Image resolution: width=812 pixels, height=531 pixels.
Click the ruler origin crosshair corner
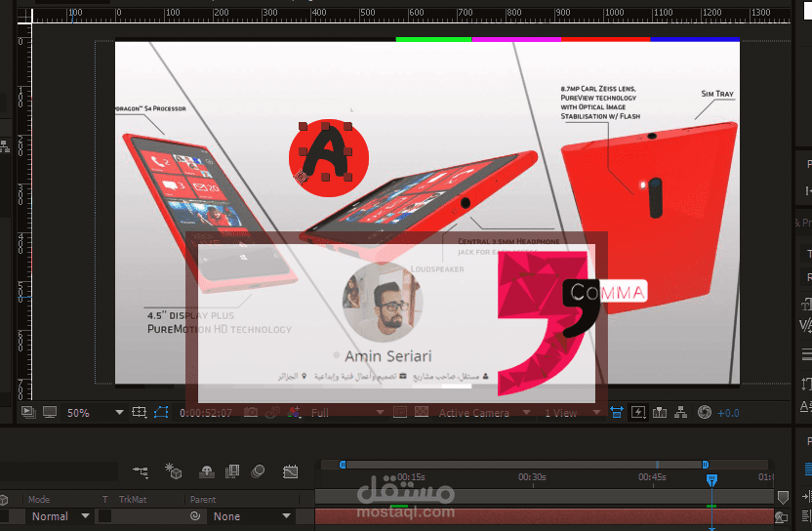pyautogui.click(x=24, y=16)
